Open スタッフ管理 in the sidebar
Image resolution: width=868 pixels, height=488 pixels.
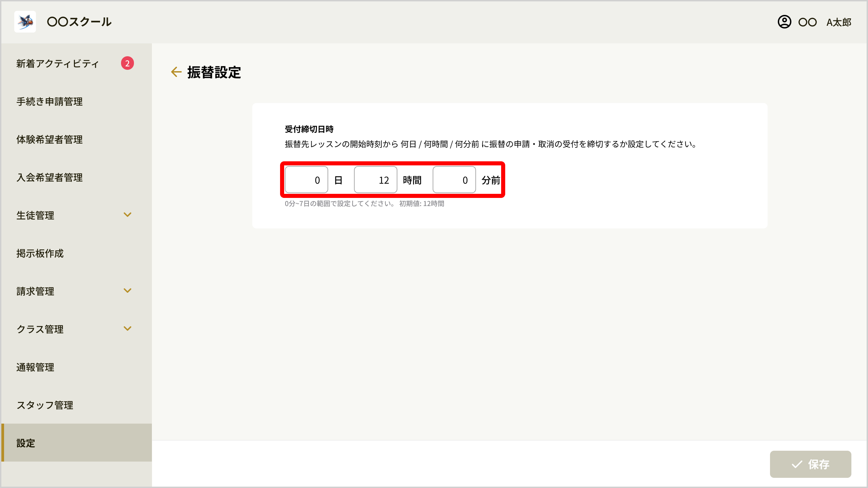pyautogui.click(x=77, y=405)
